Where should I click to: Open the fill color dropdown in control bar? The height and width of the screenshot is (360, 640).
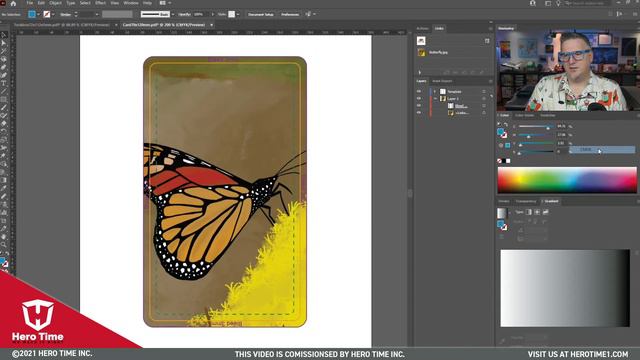pyautogui.click(x=38, y=14)
